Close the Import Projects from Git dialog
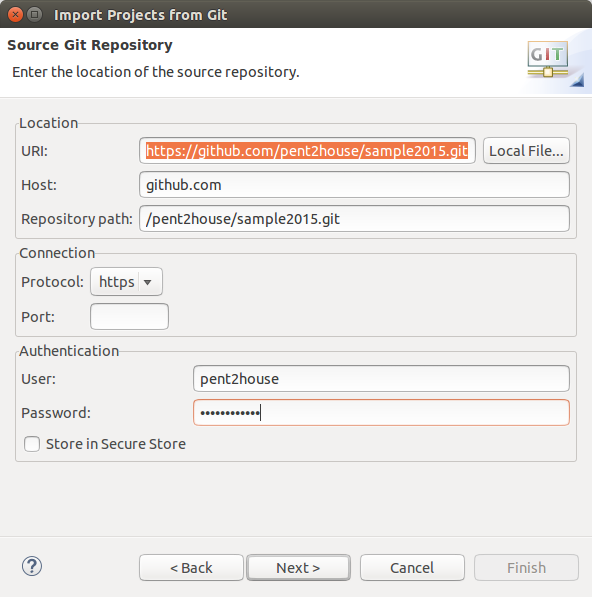The image size is (592, 597). [x=15, y=15]
